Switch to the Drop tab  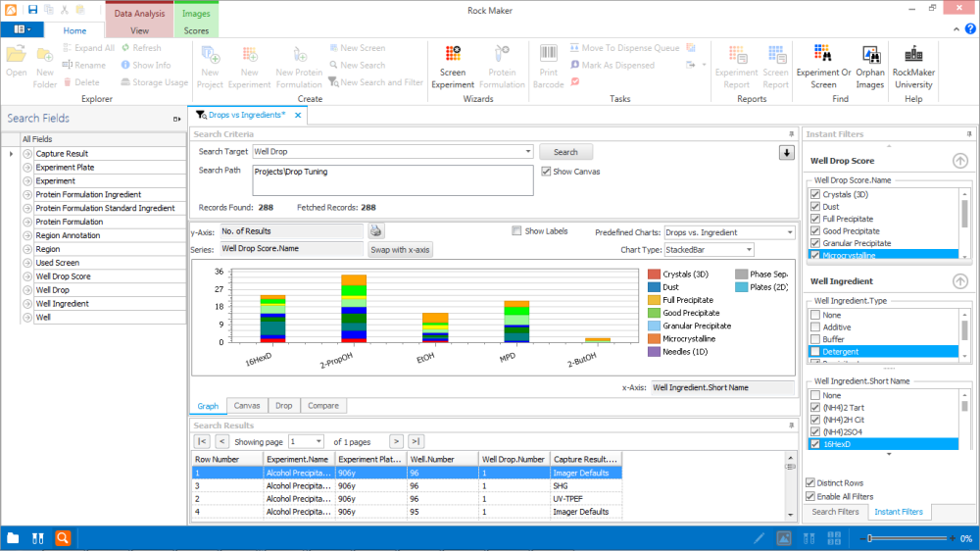(x=284, y=406)
